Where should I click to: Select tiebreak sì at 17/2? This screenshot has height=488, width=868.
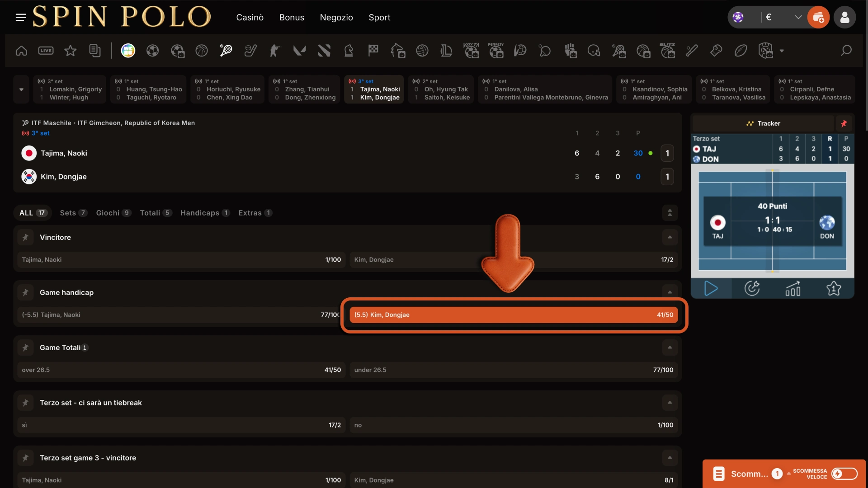click(181, 425)
